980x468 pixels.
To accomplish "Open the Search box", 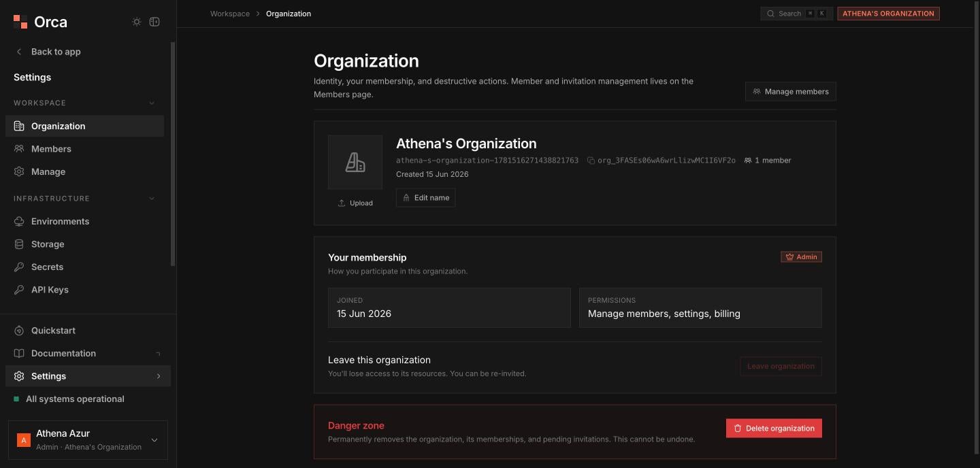I will point(797,14).
